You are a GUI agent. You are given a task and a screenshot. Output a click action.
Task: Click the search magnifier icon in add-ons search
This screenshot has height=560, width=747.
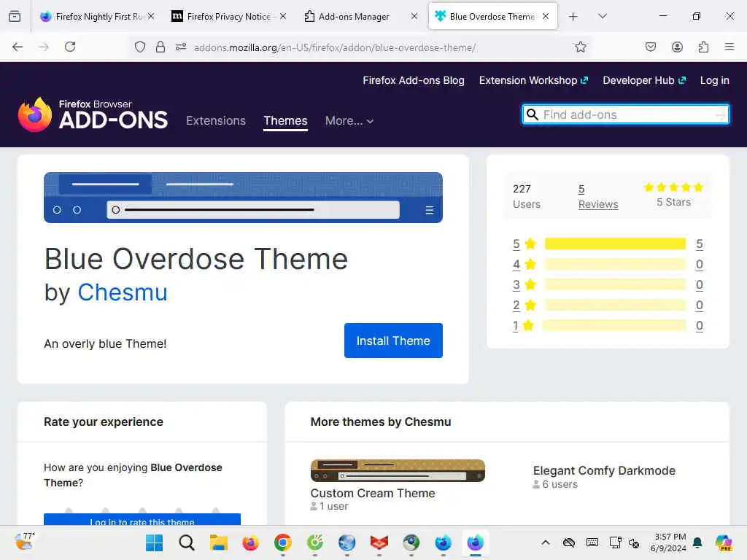pos(532,114)
